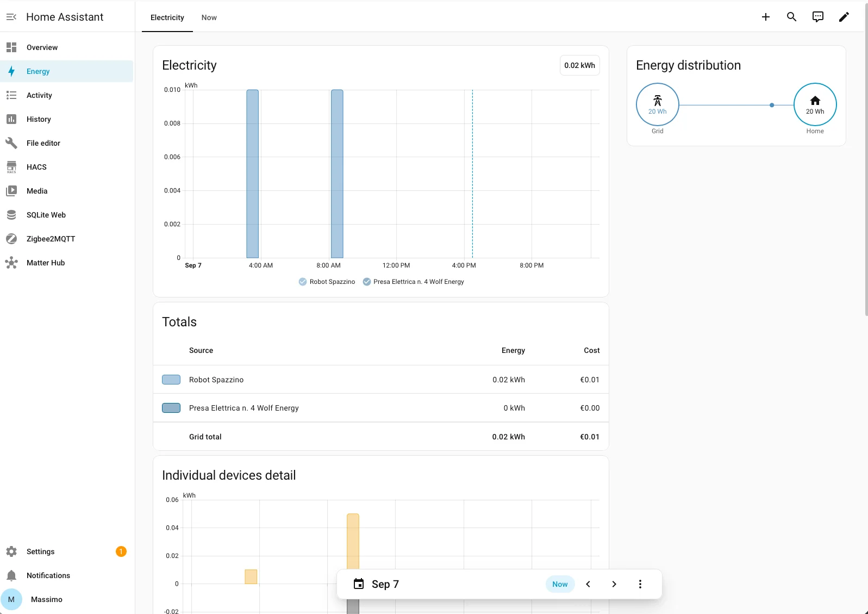
Task: Open the assistant chat icon
Action: tap(818, 17)
